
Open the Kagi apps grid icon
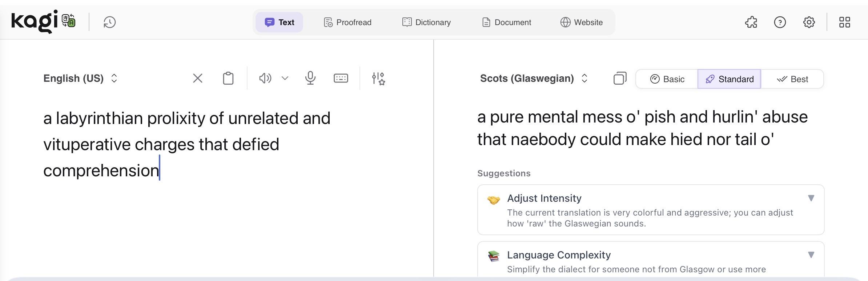click(845, 22)
